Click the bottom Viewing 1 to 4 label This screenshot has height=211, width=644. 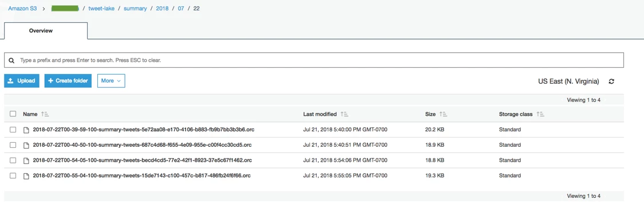pyautogui.click(x=584, y=196)
